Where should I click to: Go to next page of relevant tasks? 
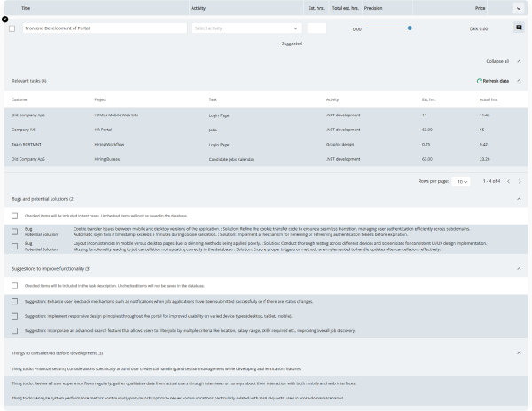click(520, 181)
